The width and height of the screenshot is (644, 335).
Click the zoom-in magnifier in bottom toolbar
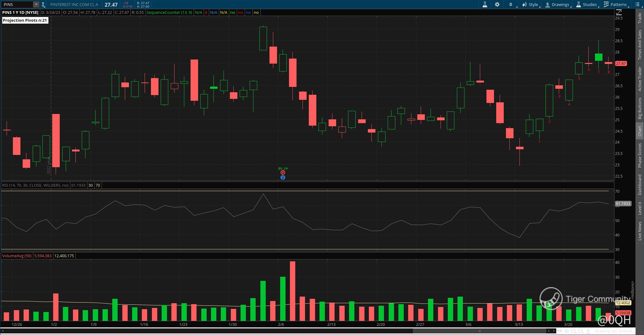pyautogui.click(x=574, y=331)
